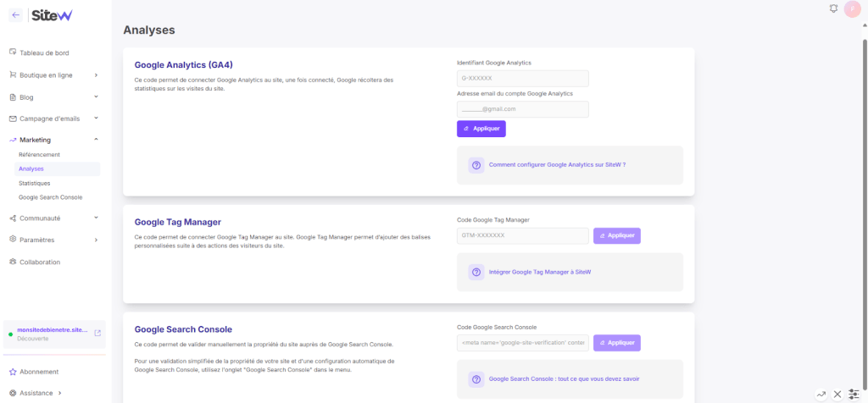Image resolution: width=868 pixels, height=403 pixels.
Task: Open Statistiques submenu item
Action: click(x=34, y=183)
